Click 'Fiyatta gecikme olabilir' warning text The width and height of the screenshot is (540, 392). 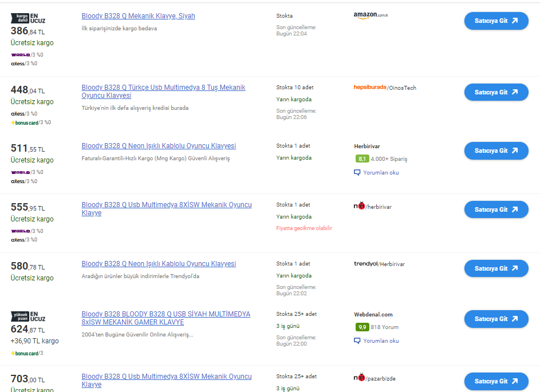click(x=304, y=228)
